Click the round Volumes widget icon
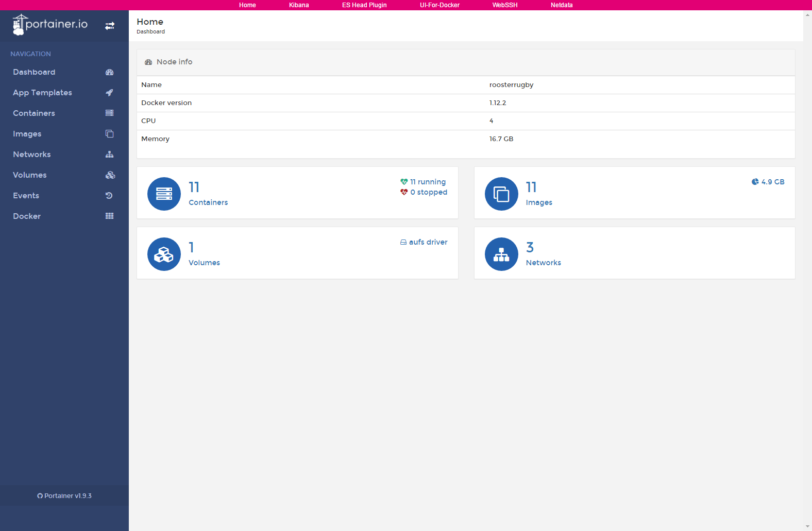 (x=164, y=254)
